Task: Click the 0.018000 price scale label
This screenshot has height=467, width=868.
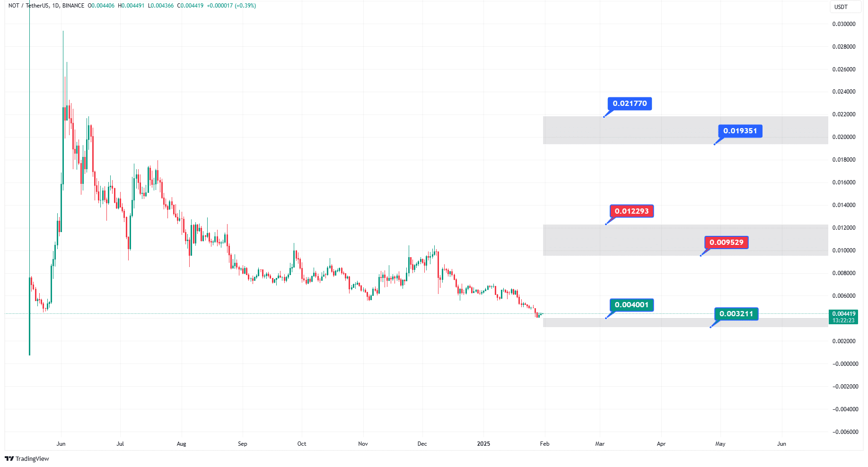Action: 844,160
